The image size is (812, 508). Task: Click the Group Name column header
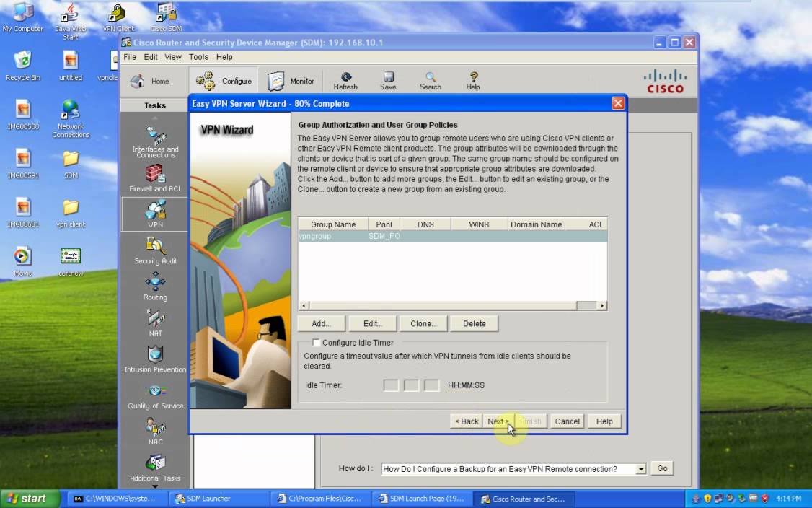[333, 224]
